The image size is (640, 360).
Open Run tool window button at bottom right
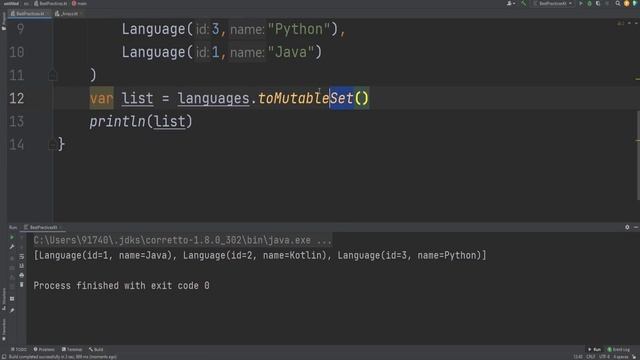594,349
